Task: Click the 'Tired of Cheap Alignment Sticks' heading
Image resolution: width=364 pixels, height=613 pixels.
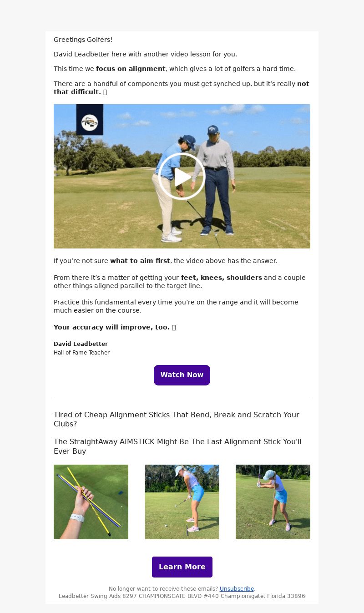Action: click(x=177, y=419)
